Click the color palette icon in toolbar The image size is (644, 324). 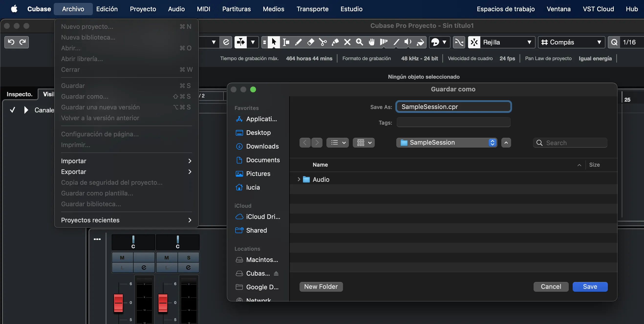pyautogui.click(x=435, y=42)
